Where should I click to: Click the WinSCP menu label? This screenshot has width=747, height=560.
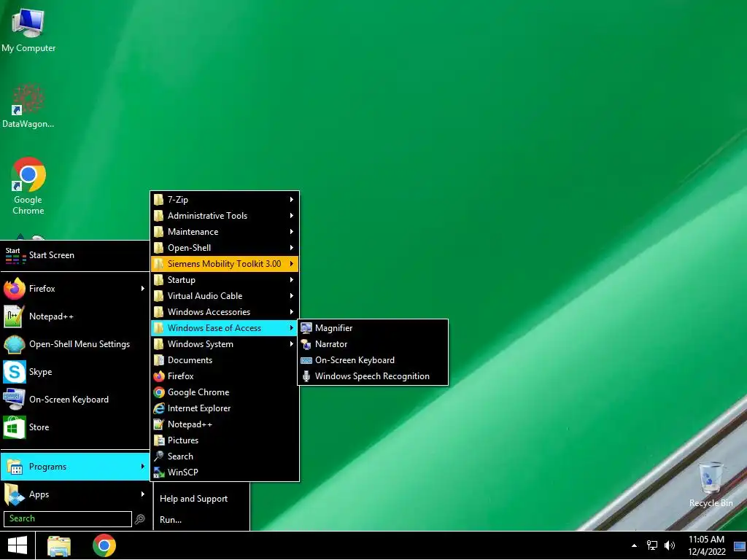coord(182,472)
